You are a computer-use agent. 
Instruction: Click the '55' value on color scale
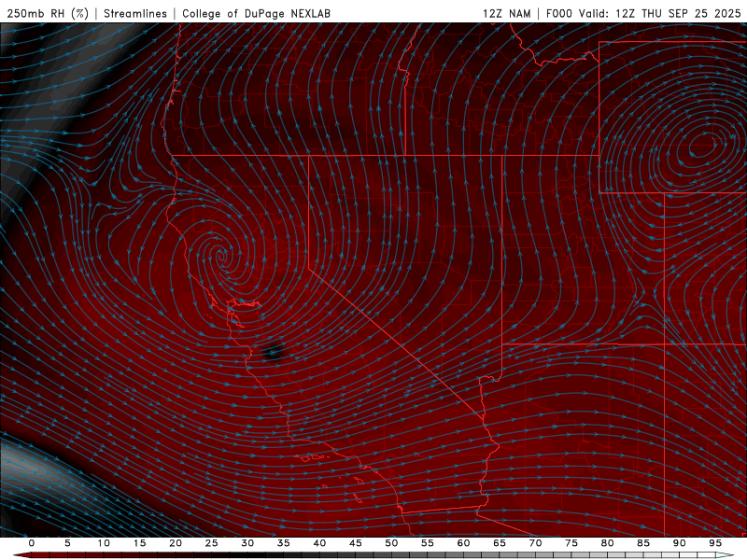[428, 543]
